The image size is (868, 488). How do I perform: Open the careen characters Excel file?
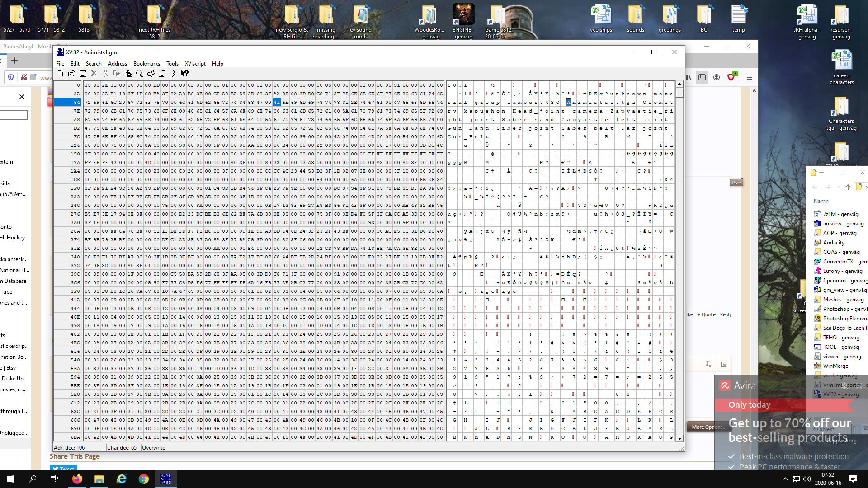coord(841,67)
